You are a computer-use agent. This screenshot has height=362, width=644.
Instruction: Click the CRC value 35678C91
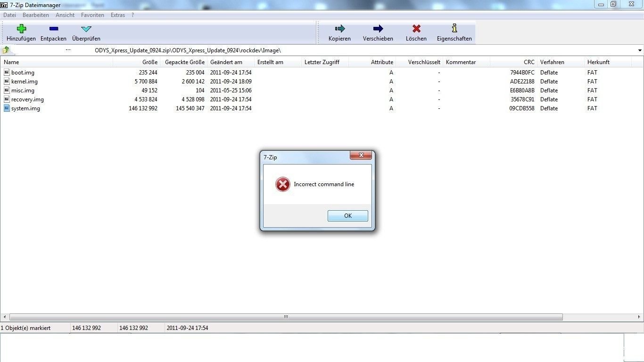click(522, 99)
